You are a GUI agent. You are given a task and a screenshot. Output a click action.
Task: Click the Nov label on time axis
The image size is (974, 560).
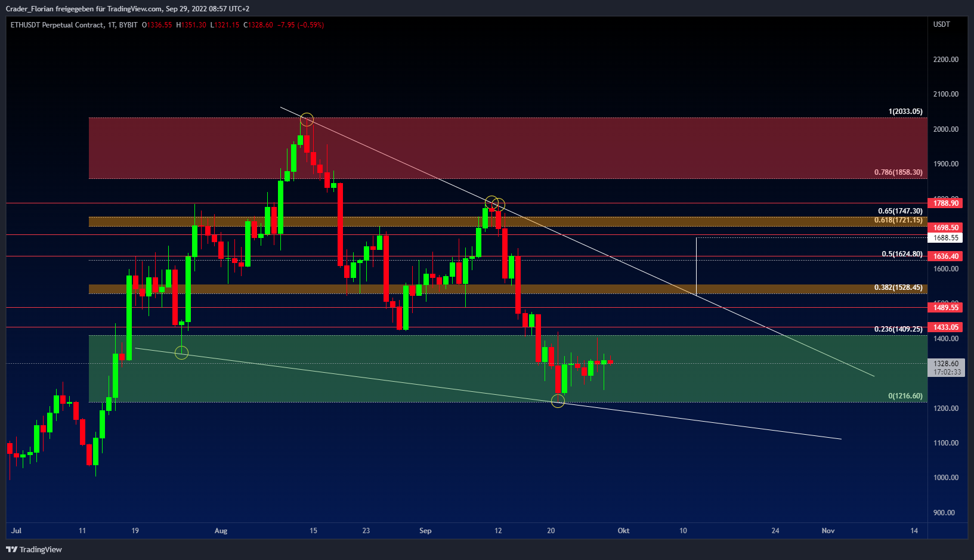tap(828, 531)
